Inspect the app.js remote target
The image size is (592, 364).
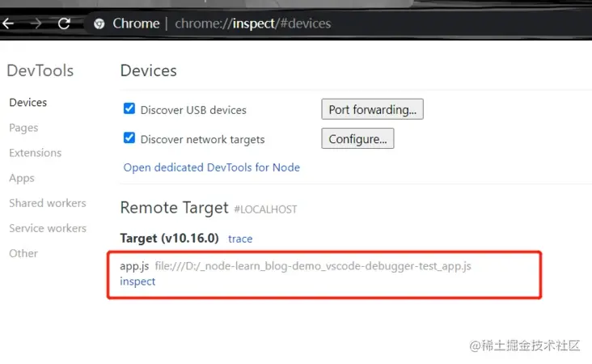coord(137,281)
